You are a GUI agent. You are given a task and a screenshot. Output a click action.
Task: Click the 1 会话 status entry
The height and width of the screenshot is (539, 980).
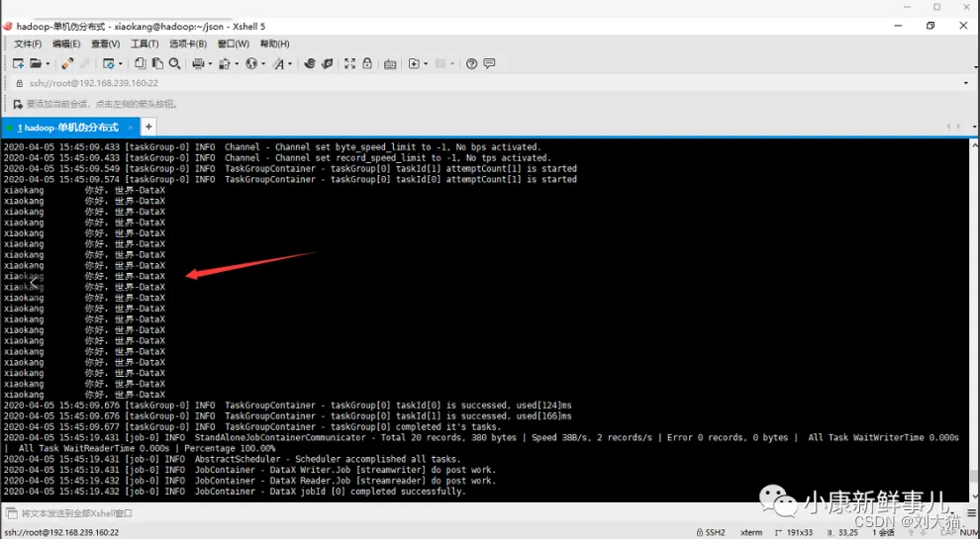(886, 533)
